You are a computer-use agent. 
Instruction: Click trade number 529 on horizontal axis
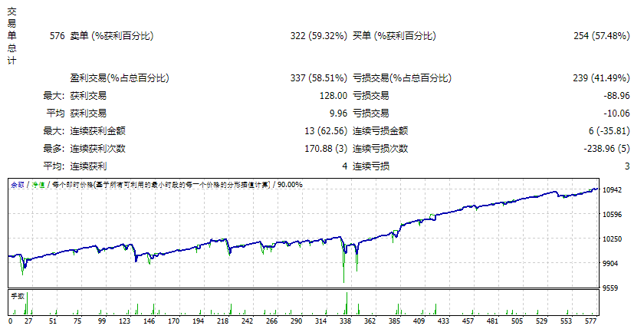[x=542, y=321]
